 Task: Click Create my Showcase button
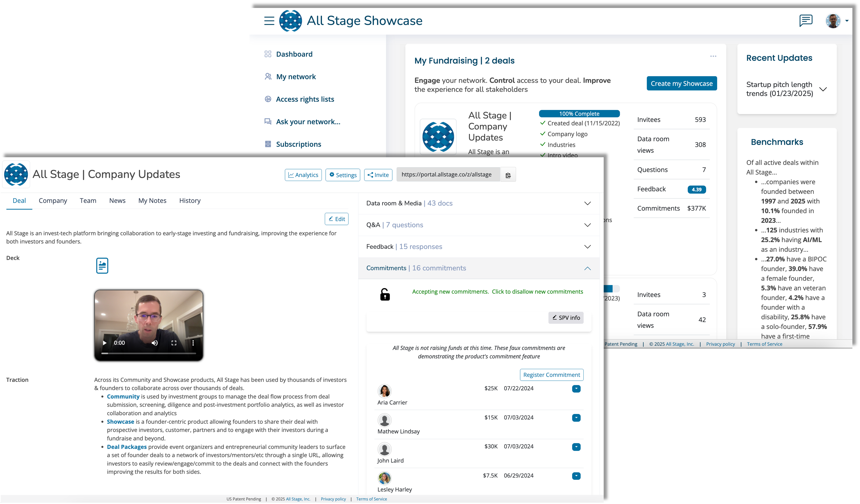coord(682,84)
